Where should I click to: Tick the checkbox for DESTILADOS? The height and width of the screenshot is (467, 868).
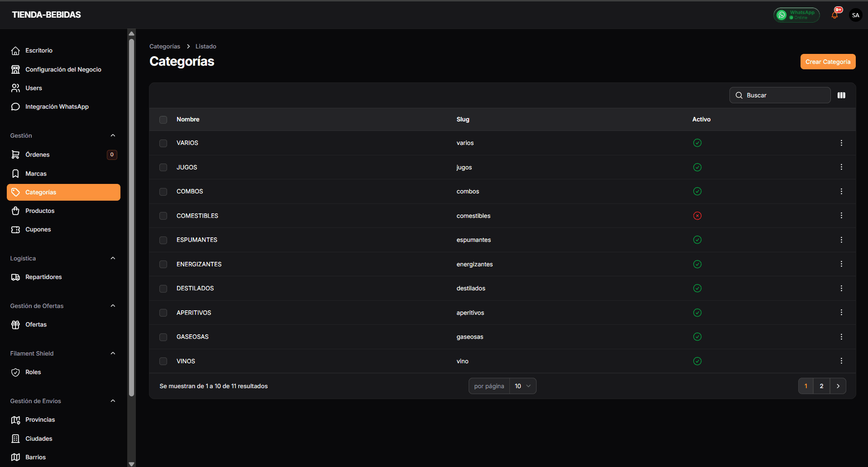[x=163, y=289]
